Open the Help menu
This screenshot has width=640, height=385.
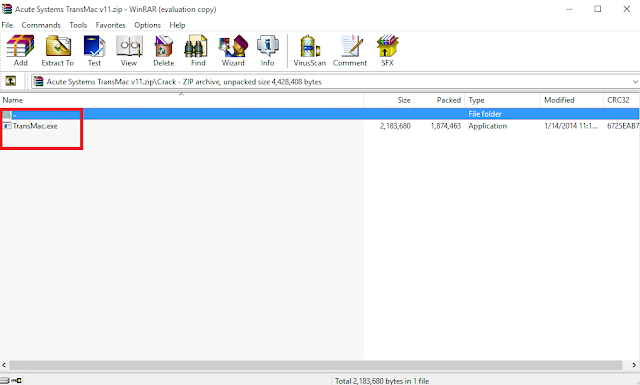[177, 25]
